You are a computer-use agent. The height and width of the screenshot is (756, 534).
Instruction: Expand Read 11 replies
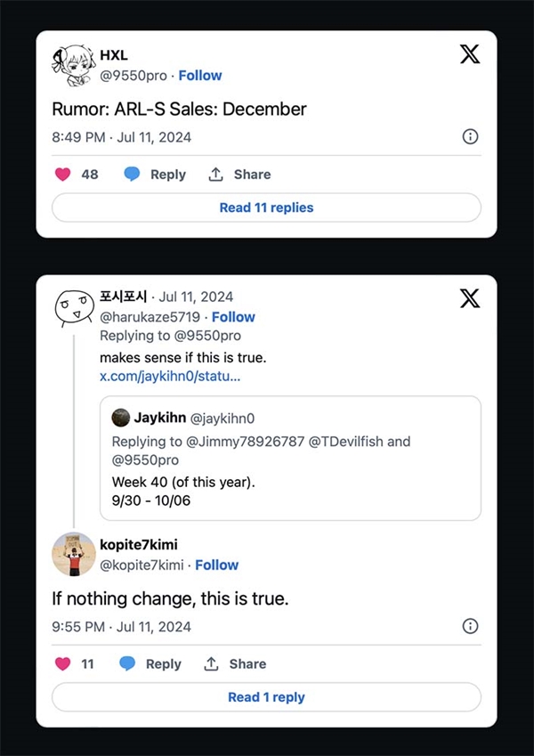tap(266, 207)
